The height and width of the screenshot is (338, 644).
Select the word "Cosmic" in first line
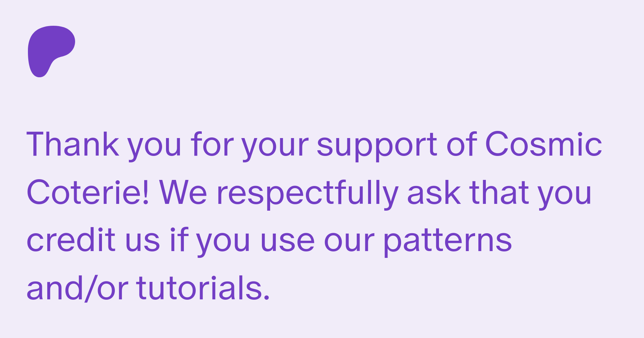click(543, 144)
